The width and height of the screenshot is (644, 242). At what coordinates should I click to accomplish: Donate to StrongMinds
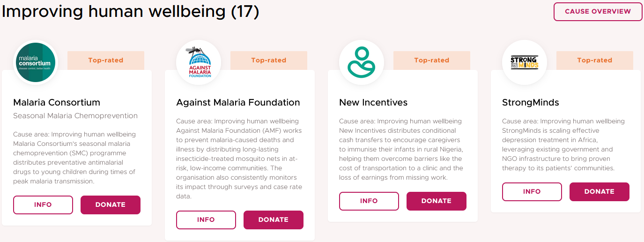pos(600,192)
